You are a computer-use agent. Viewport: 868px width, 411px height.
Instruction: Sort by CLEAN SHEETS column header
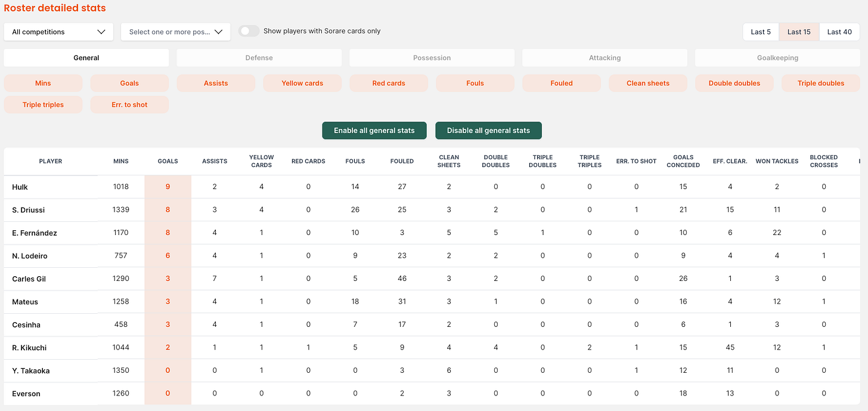click(x=449, y=161)
